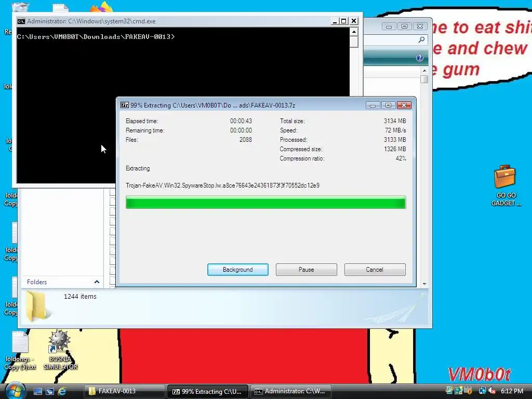Image resolution: width=532 pixels, height=399 pixels.
Task: Click the Compressed size value 1326 MB
Action: click(395, 149)
